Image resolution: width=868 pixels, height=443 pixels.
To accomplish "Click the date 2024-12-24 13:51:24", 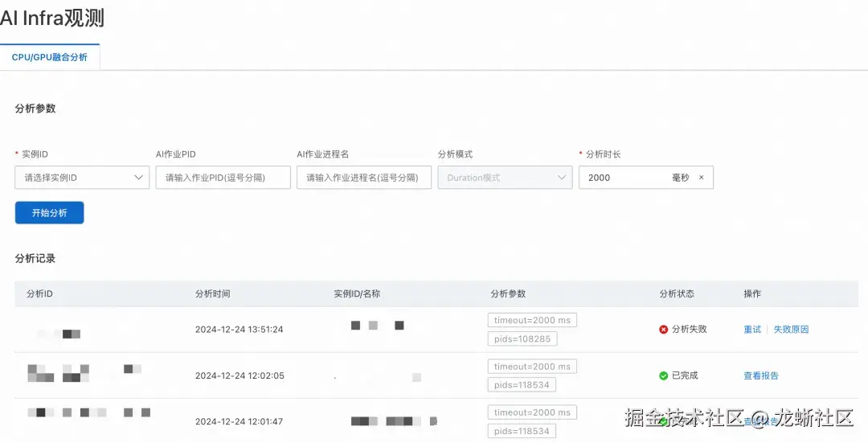I will [240, 330].
